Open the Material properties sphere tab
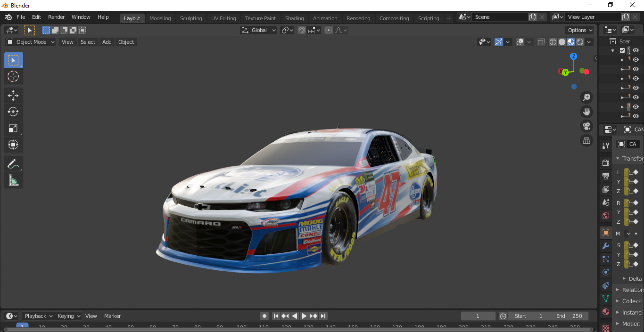 [606, 312]
